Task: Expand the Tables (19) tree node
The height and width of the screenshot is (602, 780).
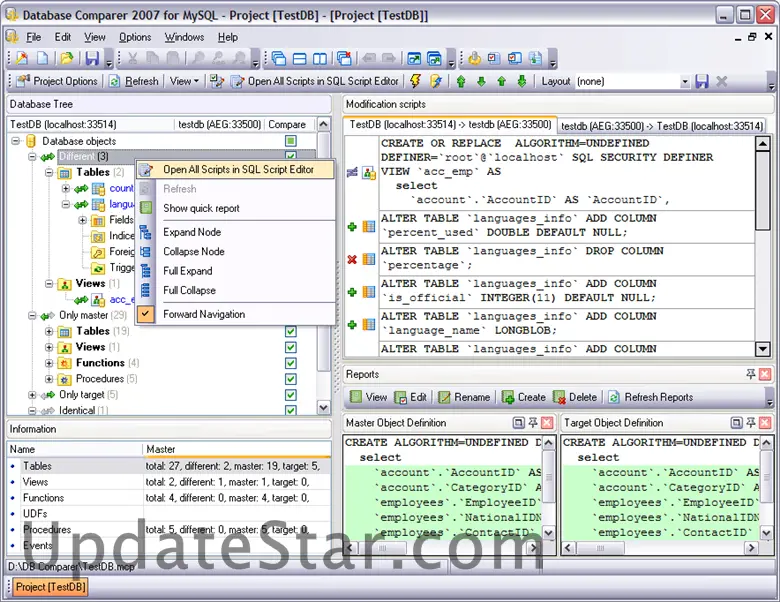Action: tap(49, 331)
